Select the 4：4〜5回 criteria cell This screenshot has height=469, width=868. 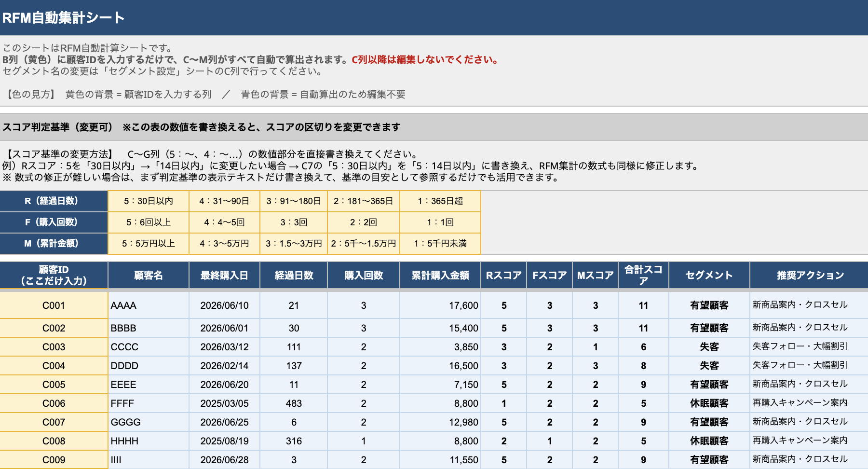point(224,222)
